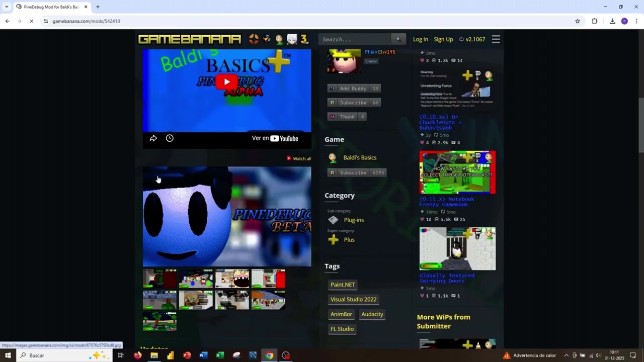Screen dimensions: 644x362
Task: Open Dr Chucklenuts + Buhpvtsyob mod link
Action: (440, 122)
